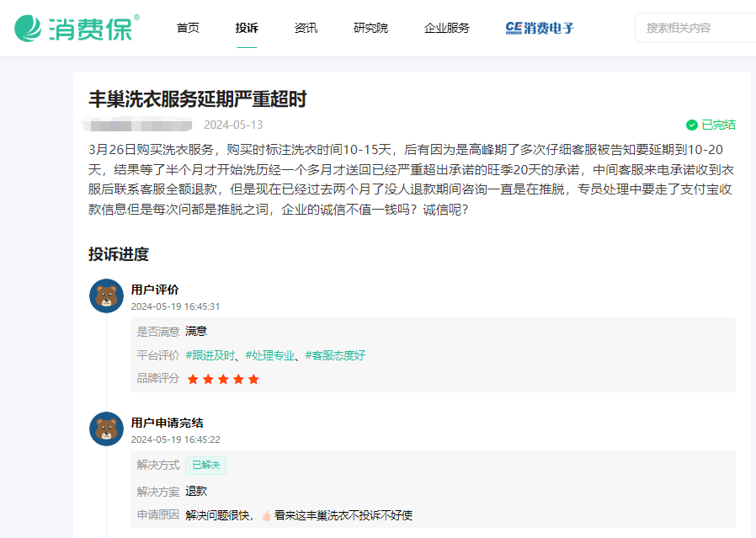Click the 退款 solution text
Viewport: 756px width, 538px height.
[196, 491]
